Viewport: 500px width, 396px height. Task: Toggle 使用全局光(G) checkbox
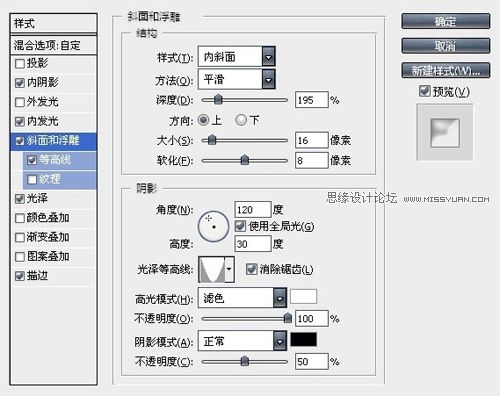[x=240, y=226]
